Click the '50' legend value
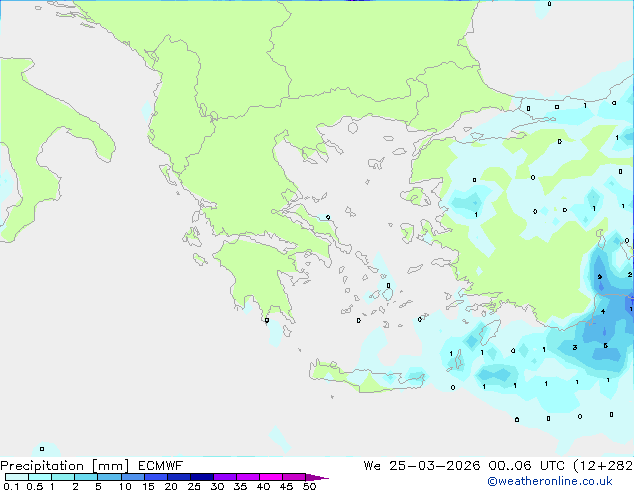The image size is (634, 490). tap(309, 486)
